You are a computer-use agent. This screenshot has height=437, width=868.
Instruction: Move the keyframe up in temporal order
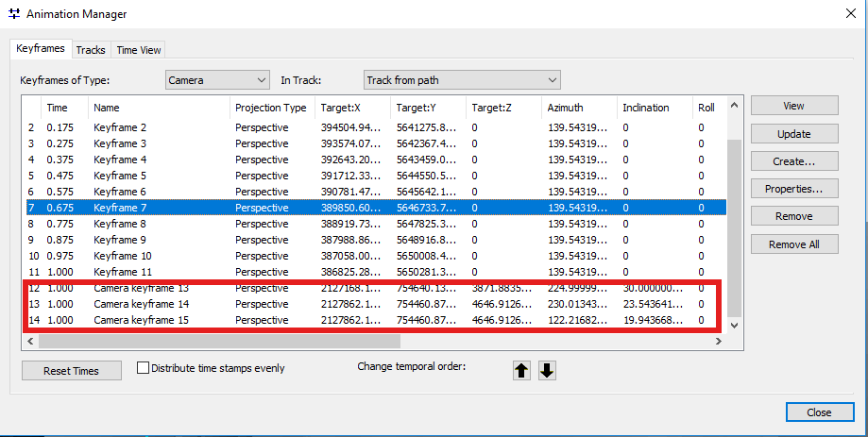(521, 371)
